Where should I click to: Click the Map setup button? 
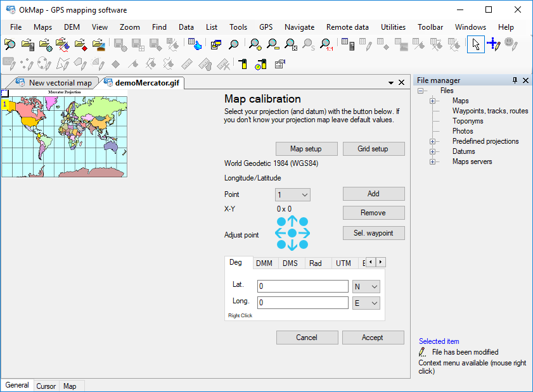pos(305,149)
